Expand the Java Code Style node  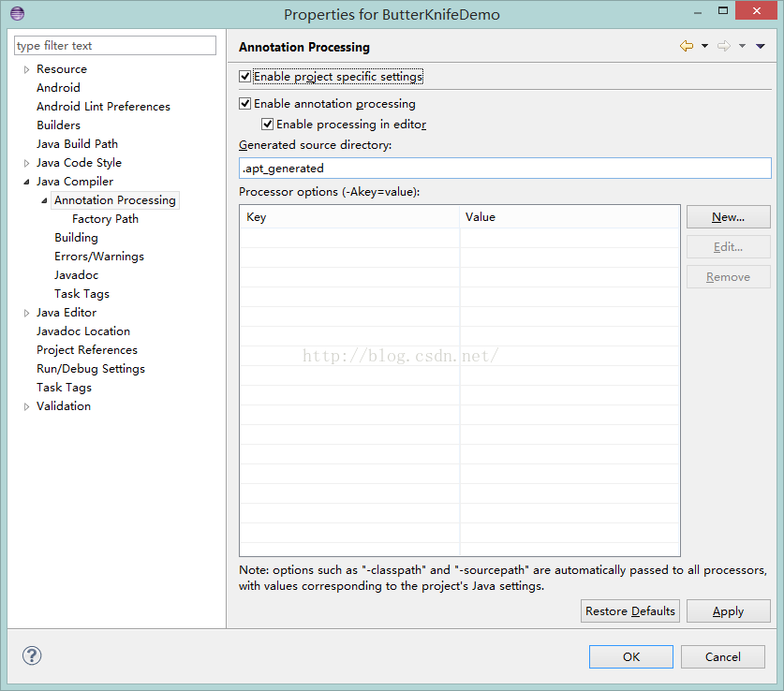(26, 163)
